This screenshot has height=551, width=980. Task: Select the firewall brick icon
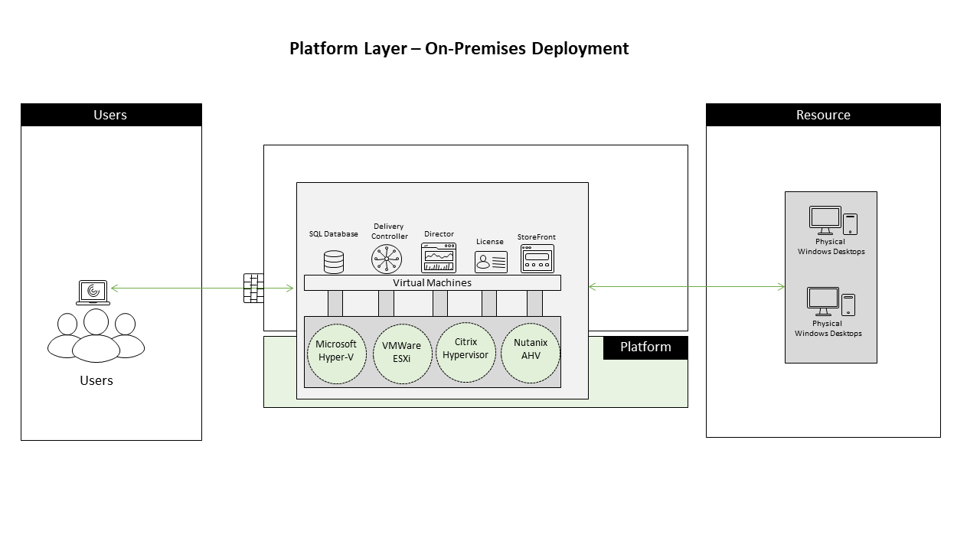coord(253,287)
